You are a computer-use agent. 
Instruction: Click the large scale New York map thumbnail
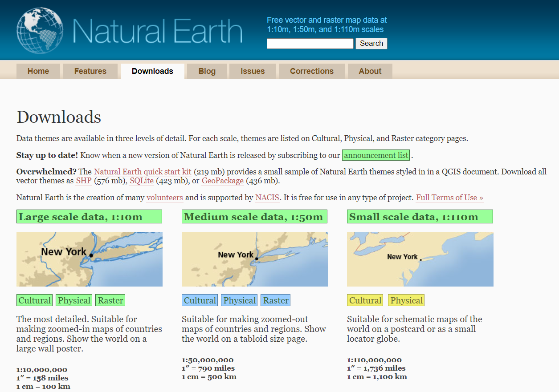[x=89, y=259]
